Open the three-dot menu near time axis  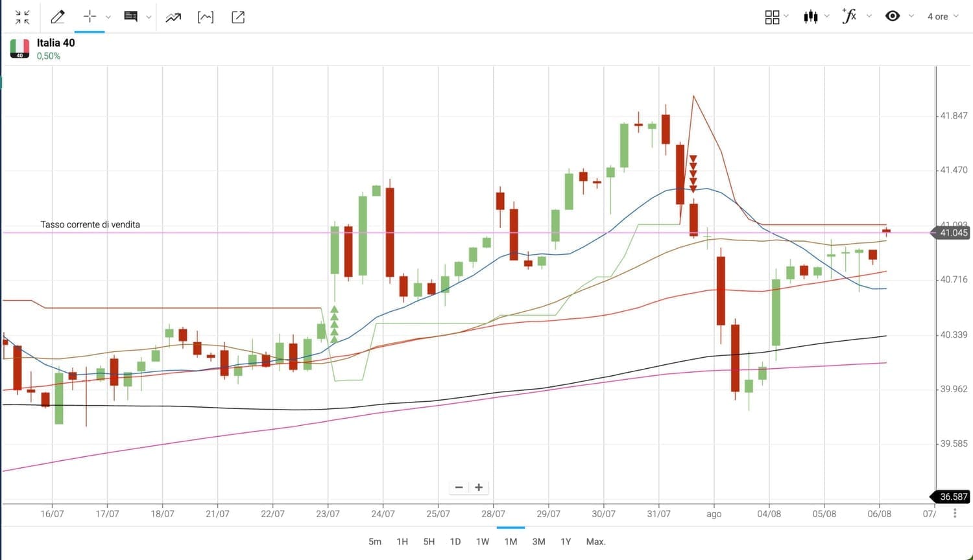(955, 513)
